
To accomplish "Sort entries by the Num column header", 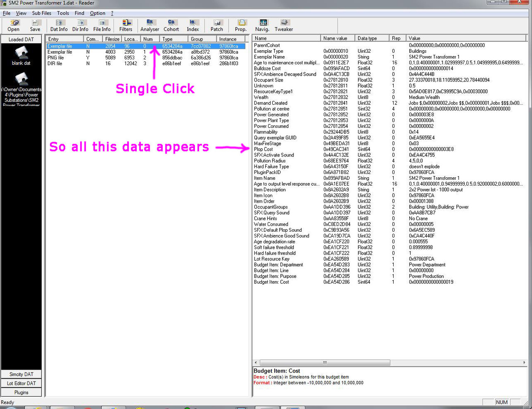I will tap(150, 39).
